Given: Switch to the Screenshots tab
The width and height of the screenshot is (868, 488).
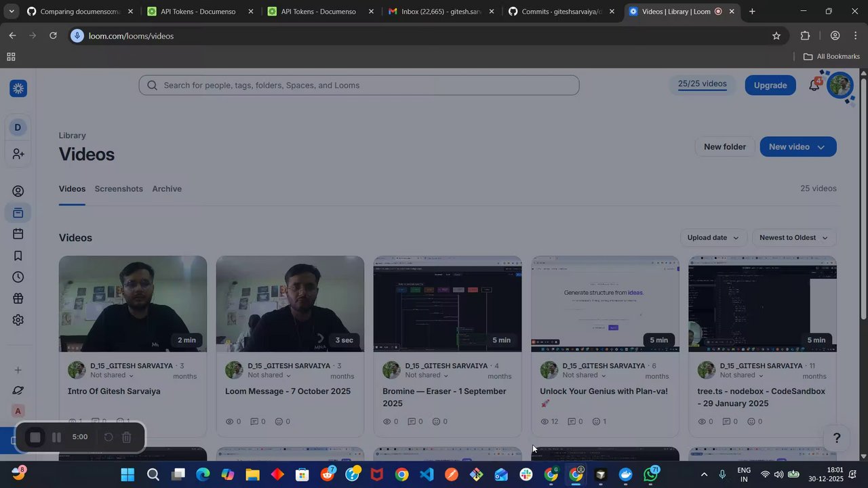Looking at the screenshot, I should [119, 189].
